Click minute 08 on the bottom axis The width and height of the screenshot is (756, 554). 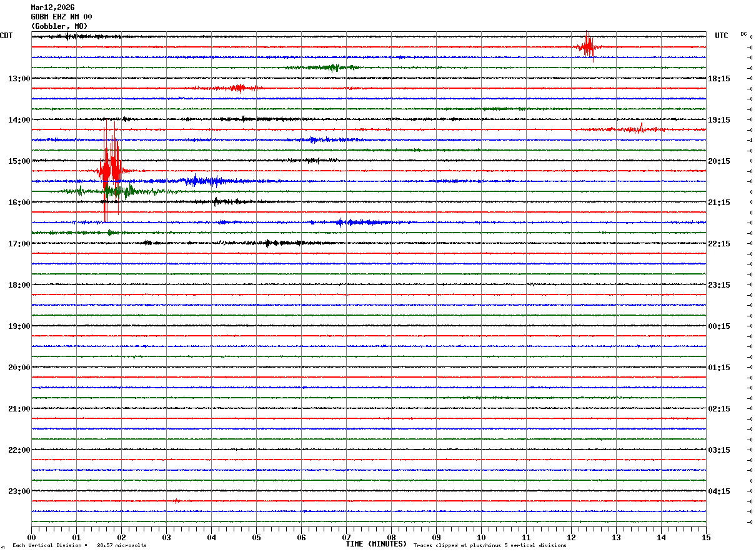(x=392, y=537)
